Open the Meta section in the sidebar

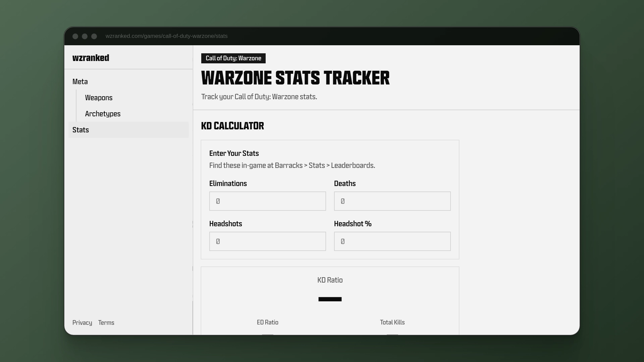click(x=80, y=82)
